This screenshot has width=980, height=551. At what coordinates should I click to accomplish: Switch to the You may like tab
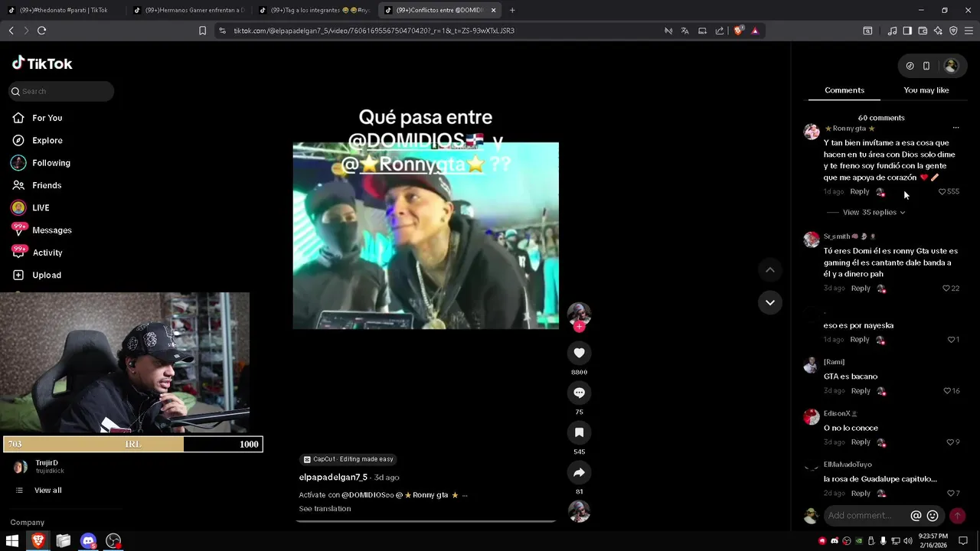pyautogui.click(x=926, y=90)
